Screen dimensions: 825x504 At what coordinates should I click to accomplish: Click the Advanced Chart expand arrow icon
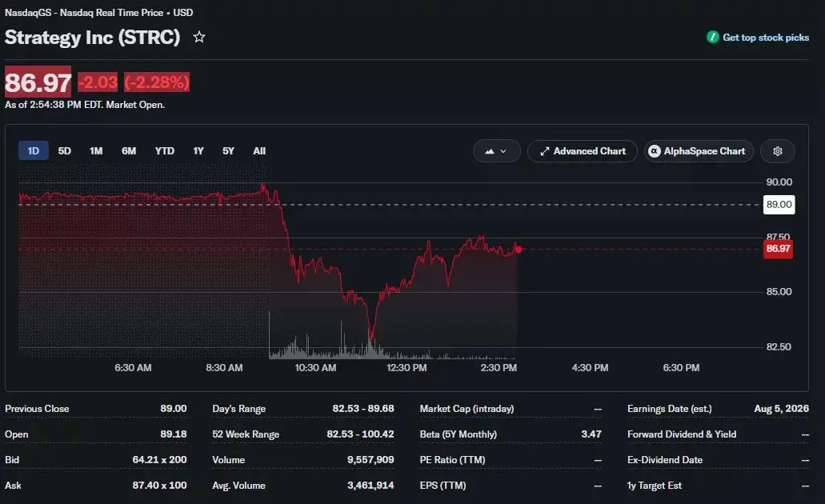[x=545, y=151]
